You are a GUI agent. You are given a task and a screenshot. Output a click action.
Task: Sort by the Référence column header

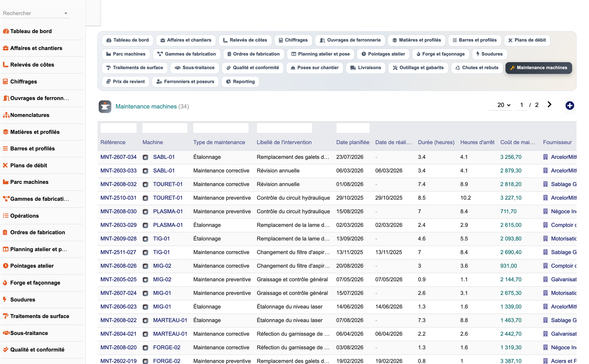coord(113,142)
